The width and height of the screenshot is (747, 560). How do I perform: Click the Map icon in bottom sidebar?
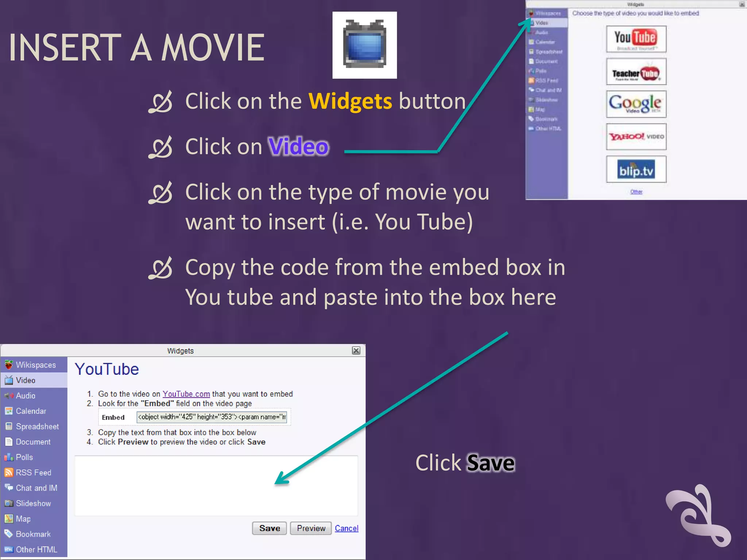click(x=9, y=518)
